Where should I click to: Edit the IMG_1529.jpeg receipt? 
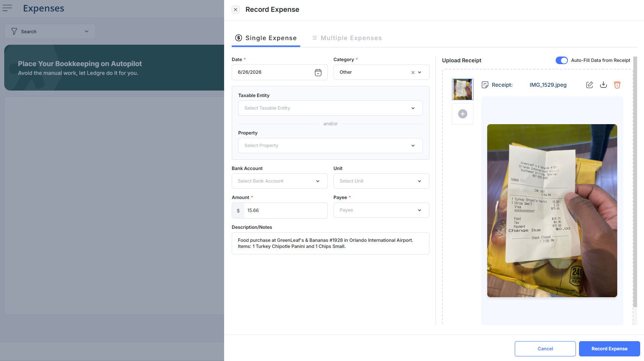tap(590, 85)
